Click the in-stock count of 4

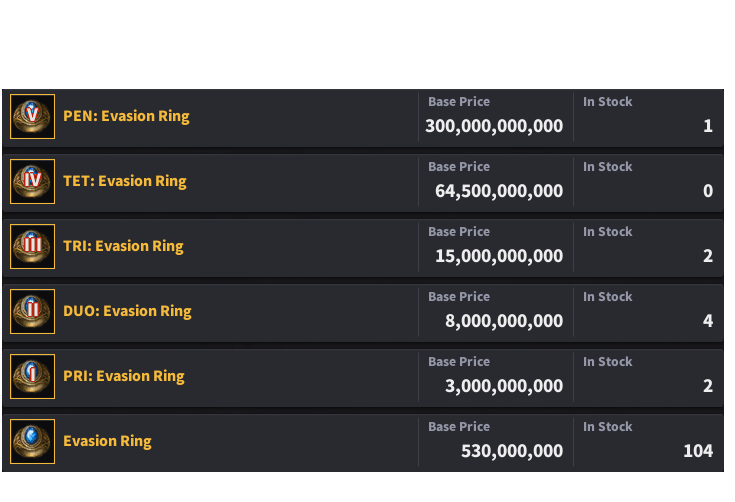coord(708,321)
